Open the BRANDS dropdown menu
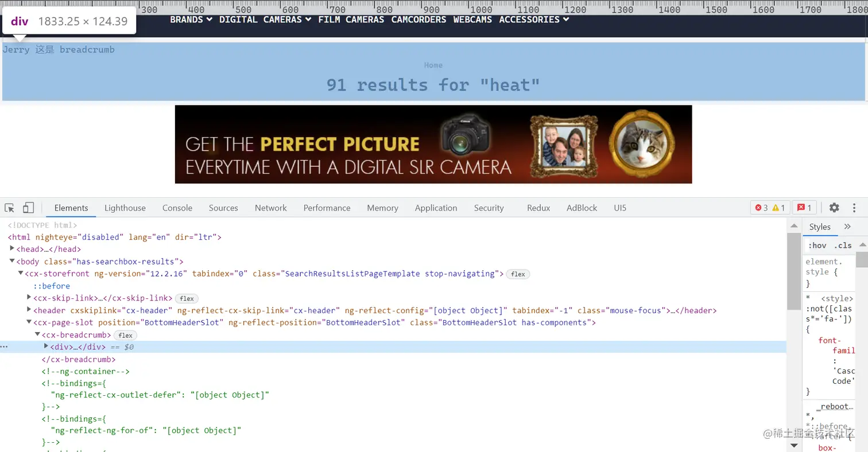The height and width of the screenshot is (452, 868). (191, 20)
